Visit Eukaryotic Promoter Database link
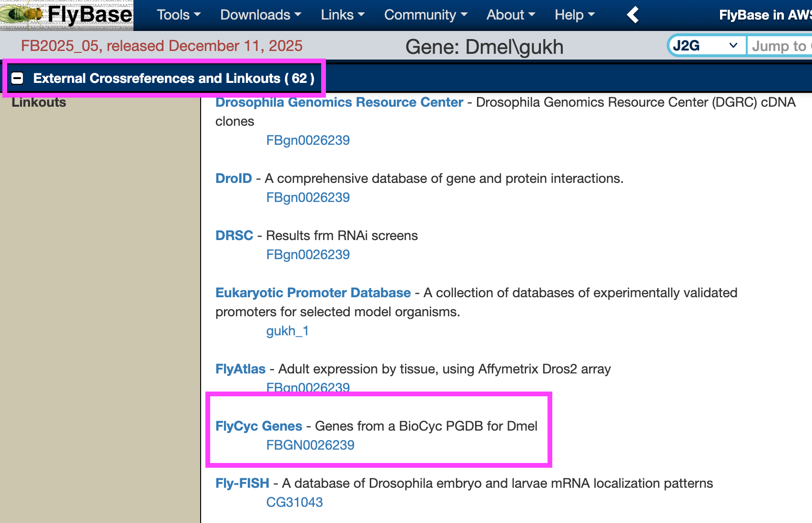The height and width of the screenshot is (523, 812). point(313,293)
